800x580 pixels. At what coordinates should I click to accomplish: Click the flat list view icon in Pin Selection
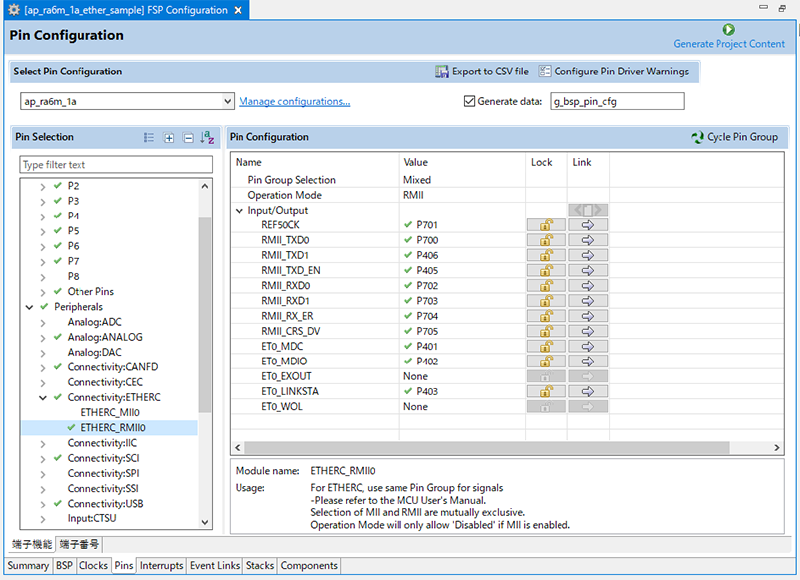point(149,138)
